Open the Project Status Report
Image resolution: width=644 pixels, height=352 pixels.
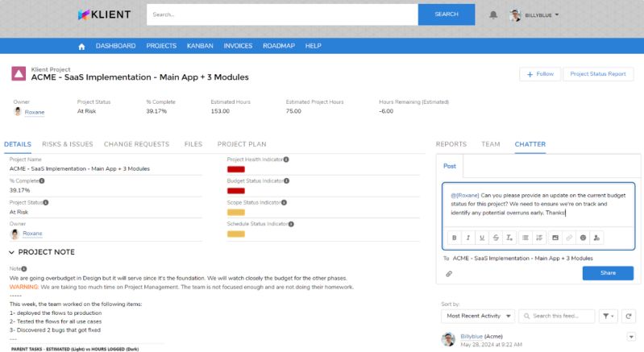click(598, 74)
